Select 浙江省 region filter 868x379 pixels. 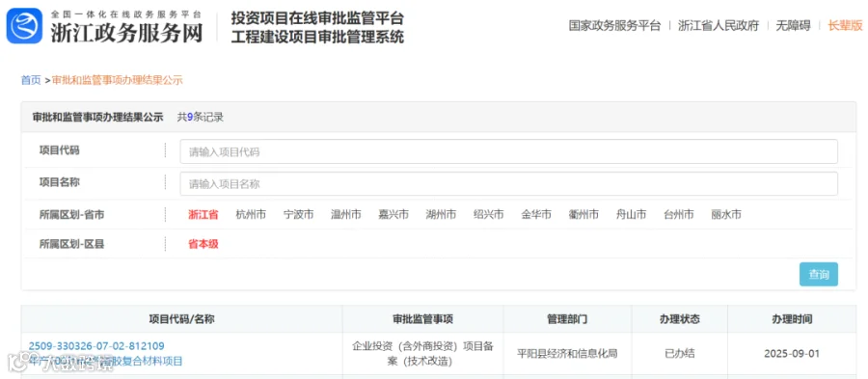(x=203, y=215)
